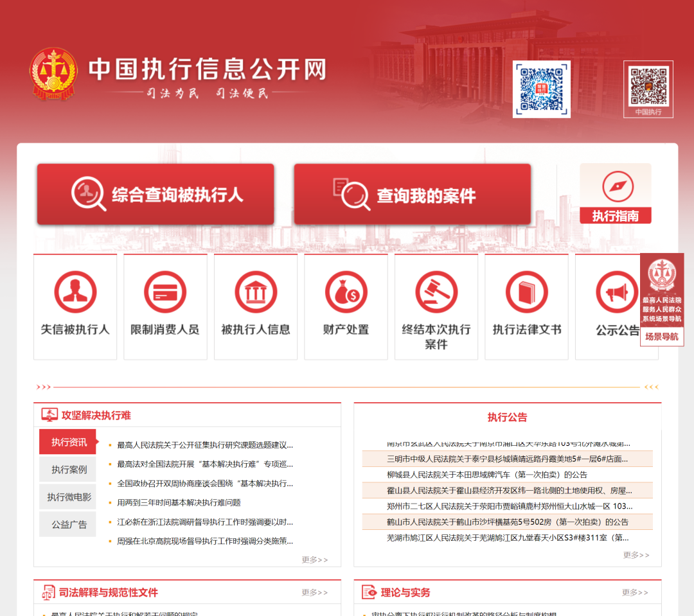Click the left >>> arrows on divider
The image size is (694, 616).
(44, 387)
